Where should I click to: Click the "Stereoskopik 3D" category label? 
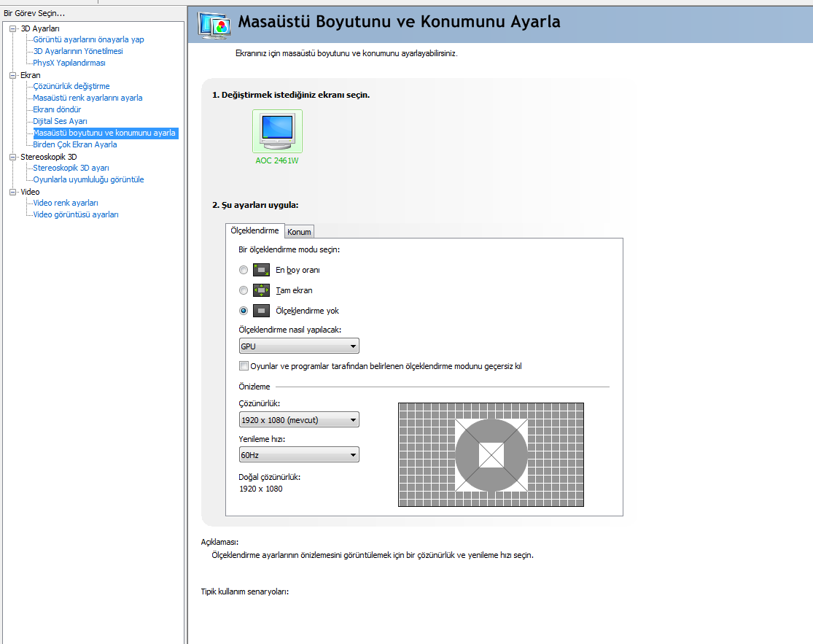point(49,157)
